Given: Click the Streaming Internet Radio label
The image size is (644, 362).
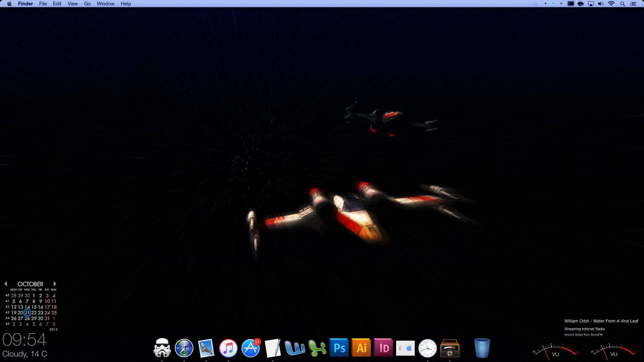Looking at the screenshot, I should [585, 329].
